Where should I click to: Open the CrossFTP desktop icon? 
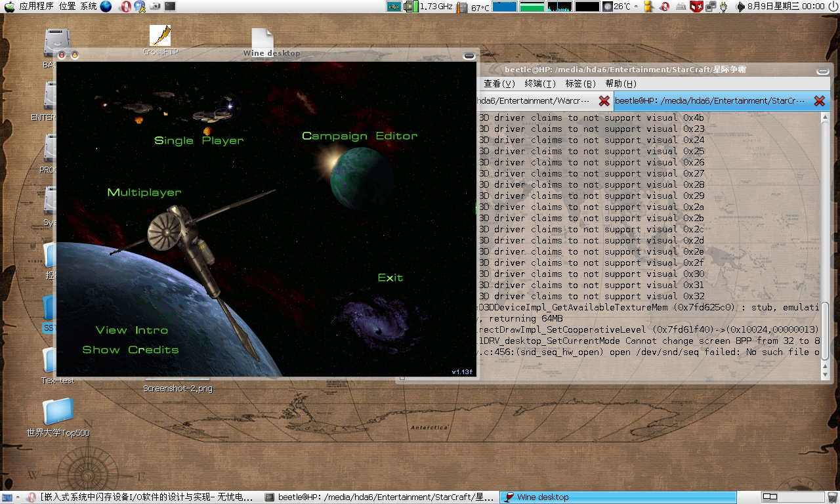160,40
